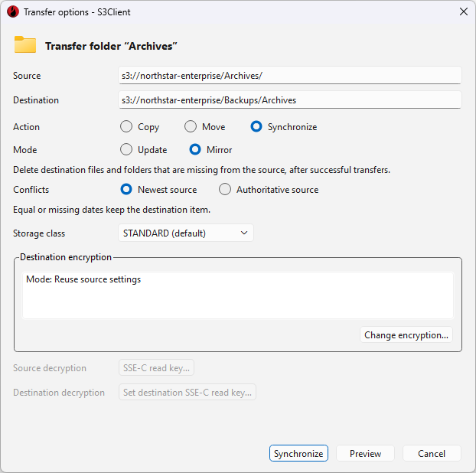Select the Copy action radio button

126,126
